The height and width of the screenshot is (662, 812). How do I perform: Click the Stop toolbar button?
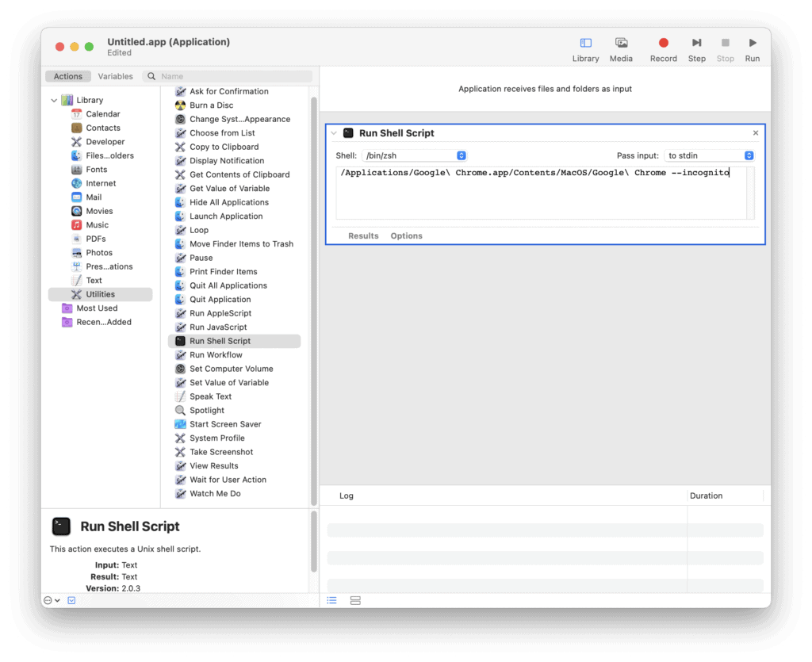(725, 50)
